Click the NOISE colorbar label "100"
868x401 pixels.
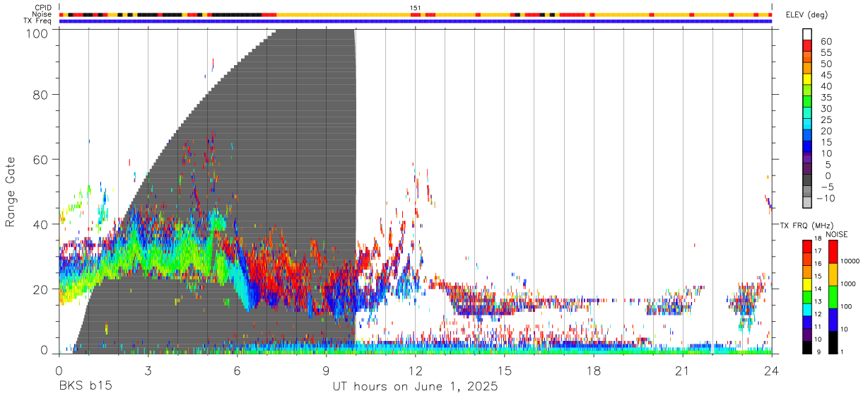[848, 306]
